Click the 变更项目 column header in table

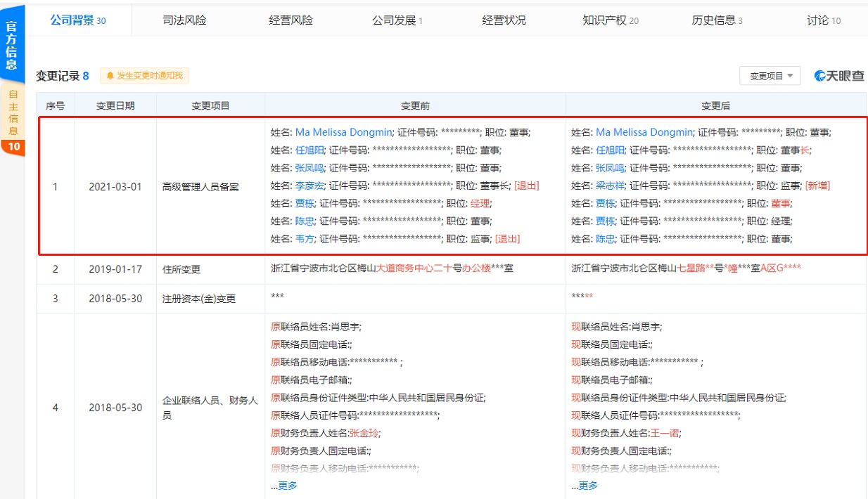click(x=210, y=106)
